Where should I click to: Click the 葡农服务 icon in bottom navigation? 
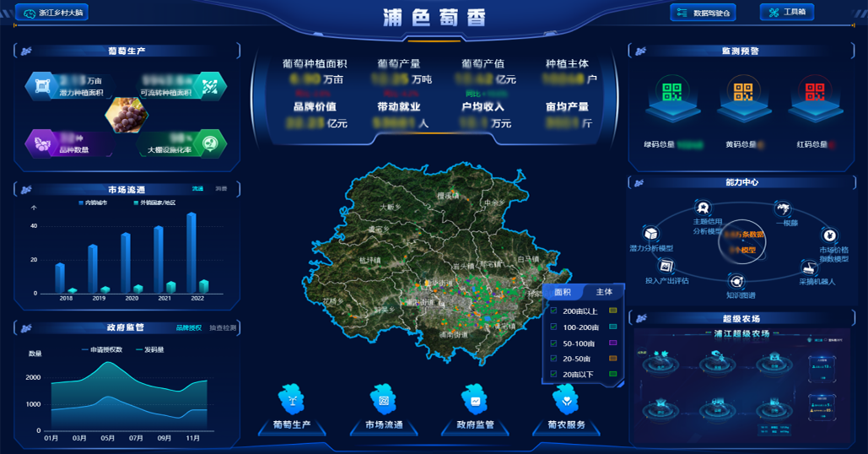[x=567, y=399]
